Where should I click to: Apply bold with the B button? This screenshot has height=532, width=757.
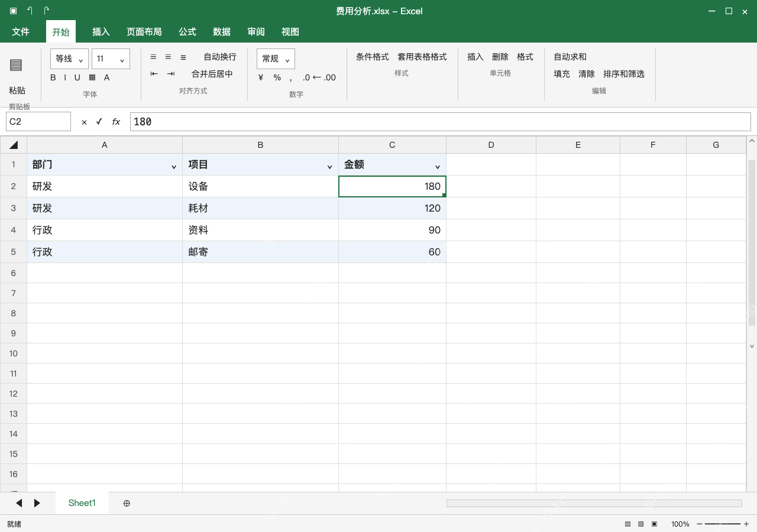pos(53,77)
